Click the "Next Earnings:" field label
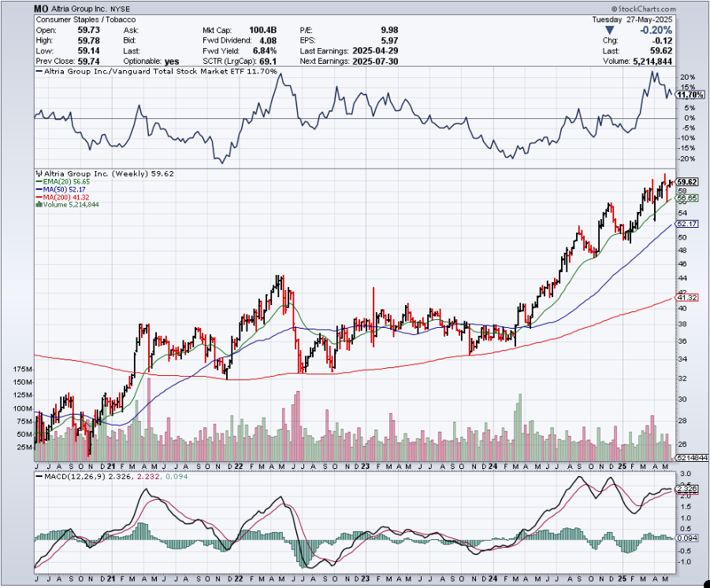This screenshot has width=710, height=588. [324, 61]
